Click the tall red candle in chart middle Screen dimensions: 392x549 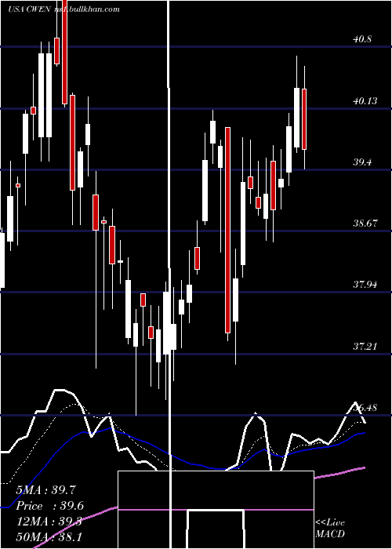click(x=228, y=230)
